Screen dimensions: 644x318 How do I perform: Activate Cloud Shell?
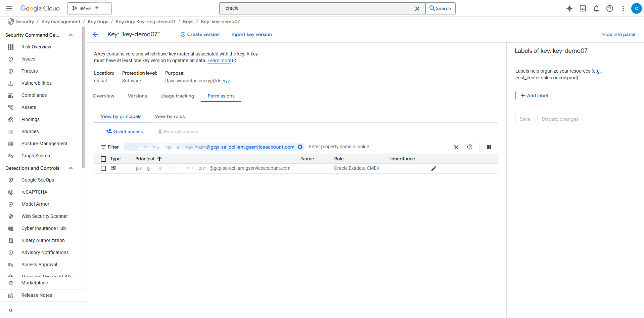coord(583,8)
